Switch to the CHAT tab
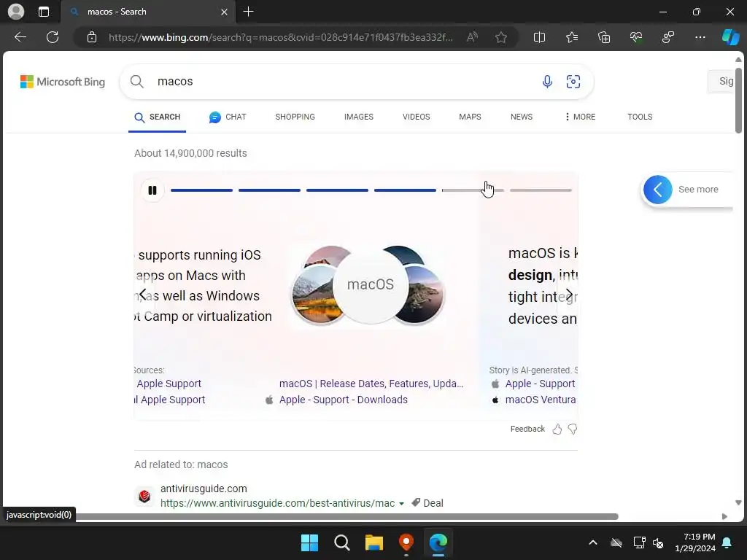 pyautogui.click(x=228, y=117)
